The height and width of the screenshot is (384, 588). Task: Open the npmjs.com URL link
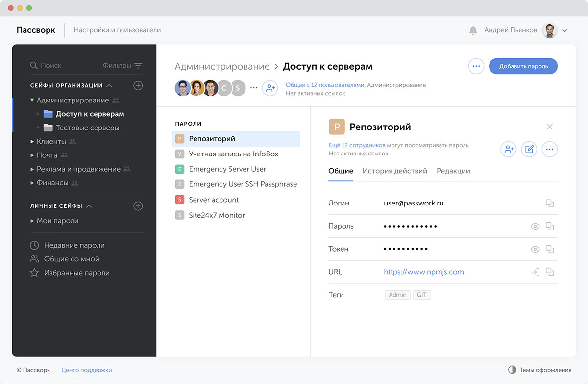pos(423,272)
